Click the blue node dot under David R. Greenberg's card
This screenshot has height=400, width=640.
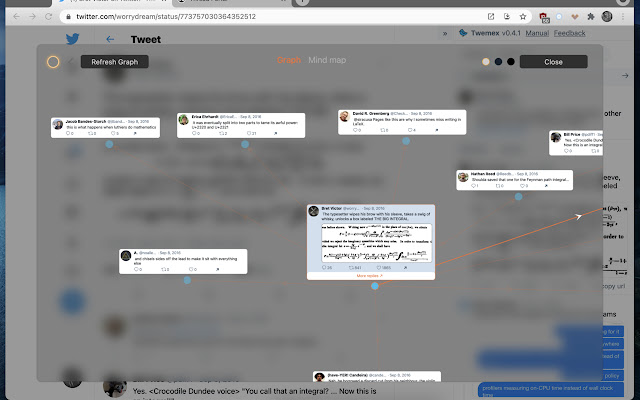point(406,141)
